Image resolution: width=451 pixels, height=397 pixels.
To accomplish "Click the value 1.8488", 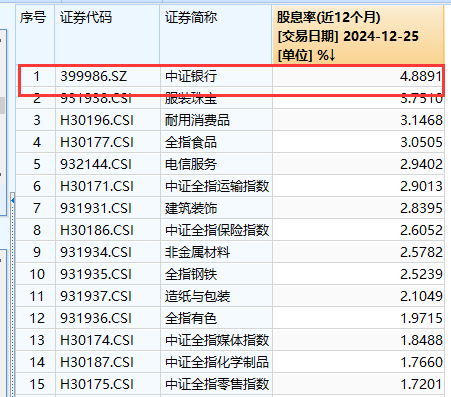I will [421, 340].
